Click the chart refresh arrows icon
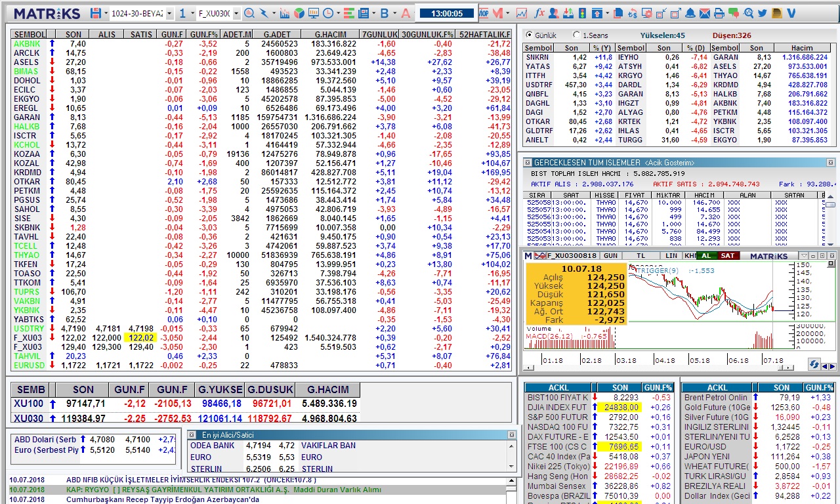This screenshot has width=840, height=504. coord(814,364)
